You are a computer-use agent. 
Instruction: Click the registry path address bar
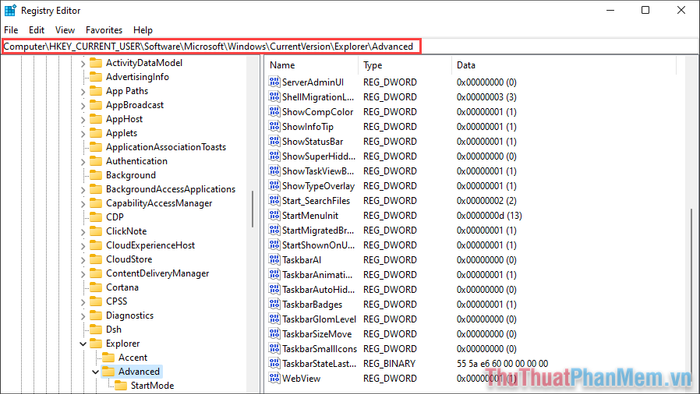click(211, 46)
